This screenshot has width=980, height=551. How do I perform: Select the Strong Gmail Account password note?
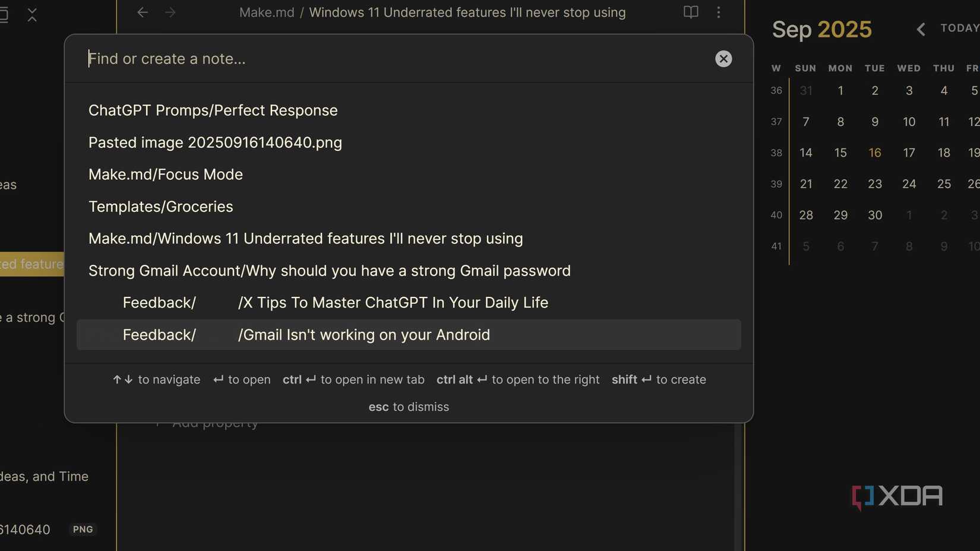pyautogui.click(x=409, y=271)
